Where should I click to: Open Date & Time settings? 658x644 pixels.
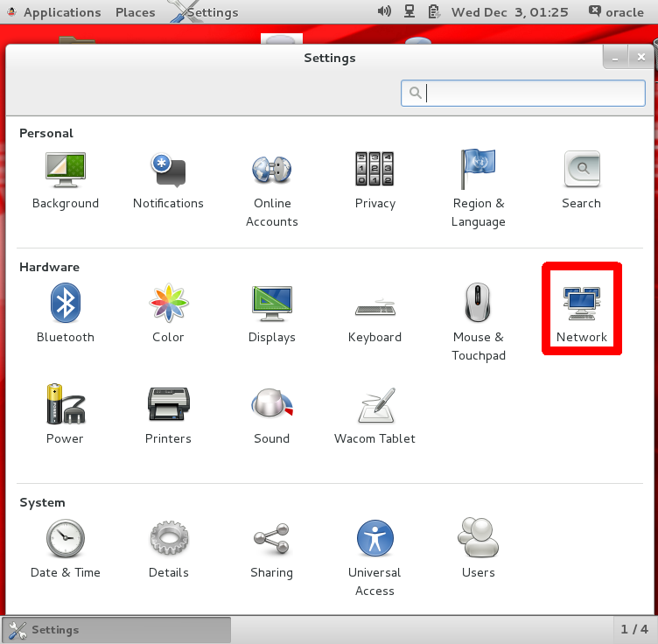coord(66,549)
